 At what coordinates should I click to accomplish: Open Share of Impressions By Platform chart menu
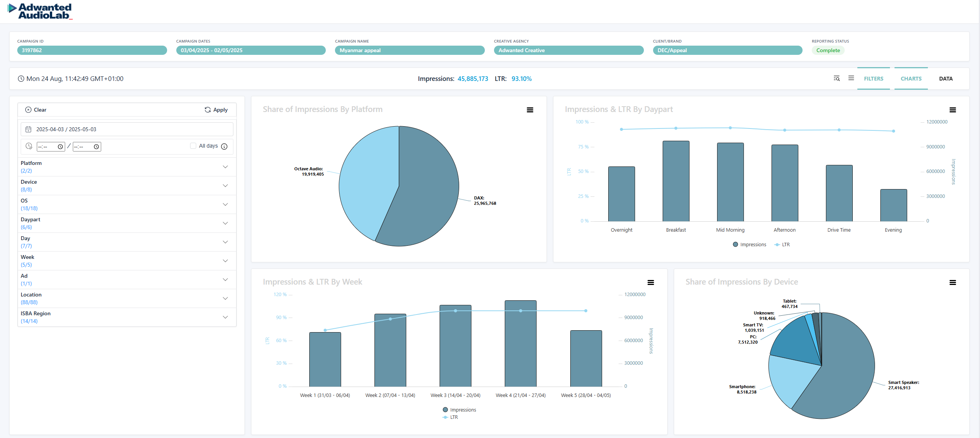click(530, 110)
